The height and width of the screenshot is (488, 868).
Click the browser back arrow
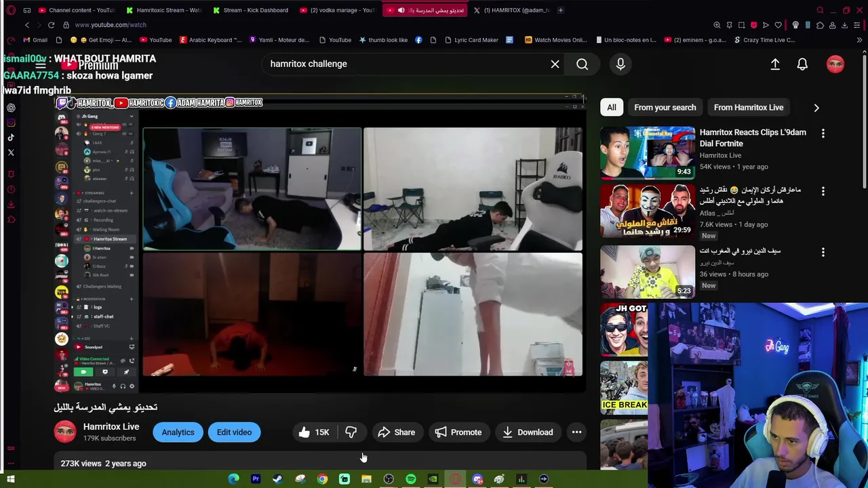point(27,25)
